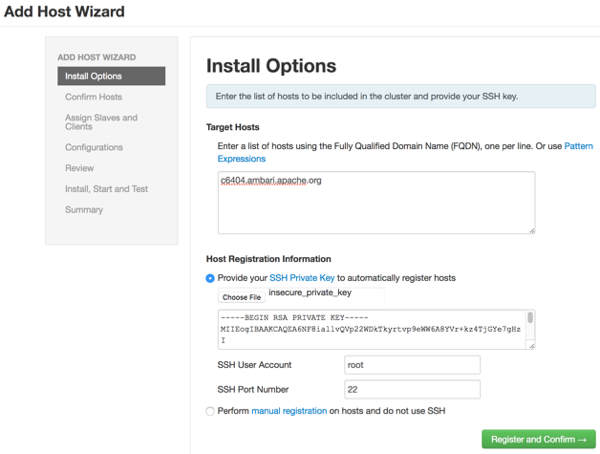This screenshot has height=454, width=600.
Task: Open the SSH Private Key link
Action: click(x=302, y=278)
